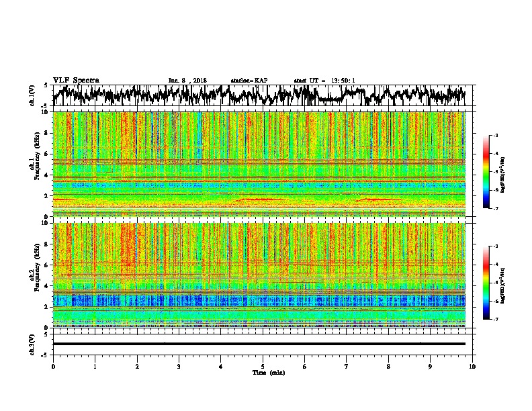532x411 pixels.
Task: Click the "6" kHz tick label of ch.2 spectrogram
Action: pos(47,265)
